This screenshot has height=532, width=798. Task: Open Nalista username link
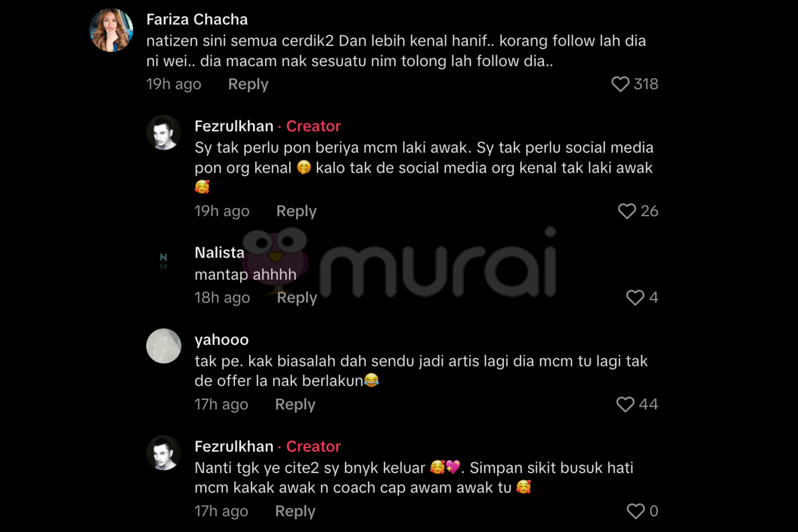(219, 253)
